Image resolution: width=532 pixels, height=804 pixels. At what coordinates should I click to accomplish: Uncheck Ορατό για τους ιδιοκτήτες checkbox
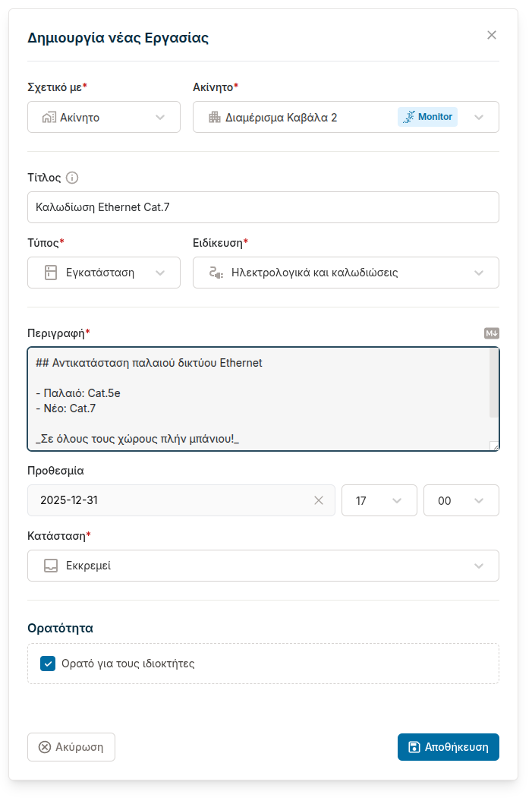pos(48,664)
